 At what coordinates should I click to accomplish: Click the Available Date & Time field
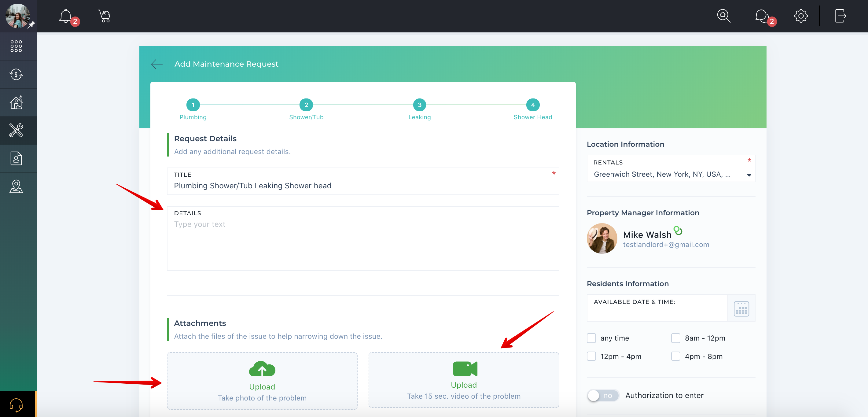[657, 308]
